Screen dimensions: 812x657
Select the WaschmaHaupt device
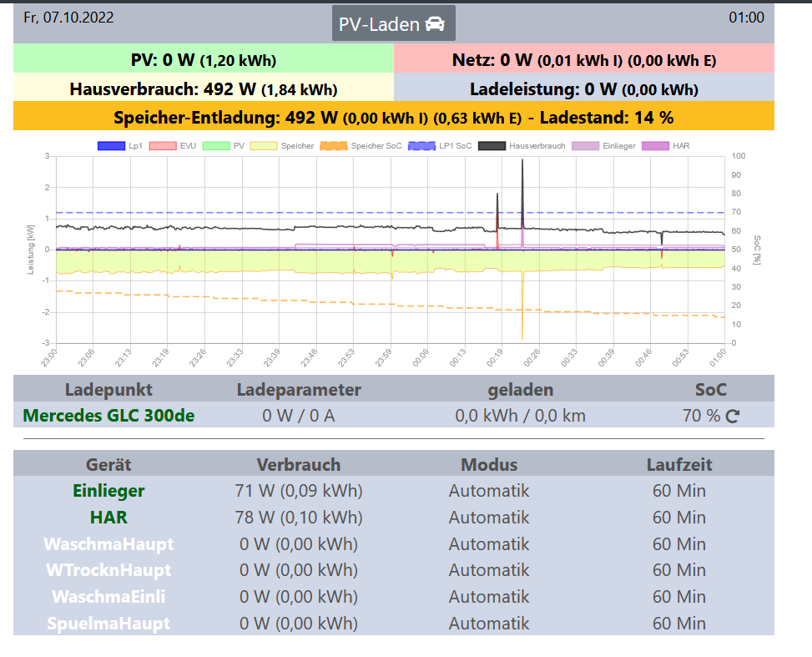108,544
